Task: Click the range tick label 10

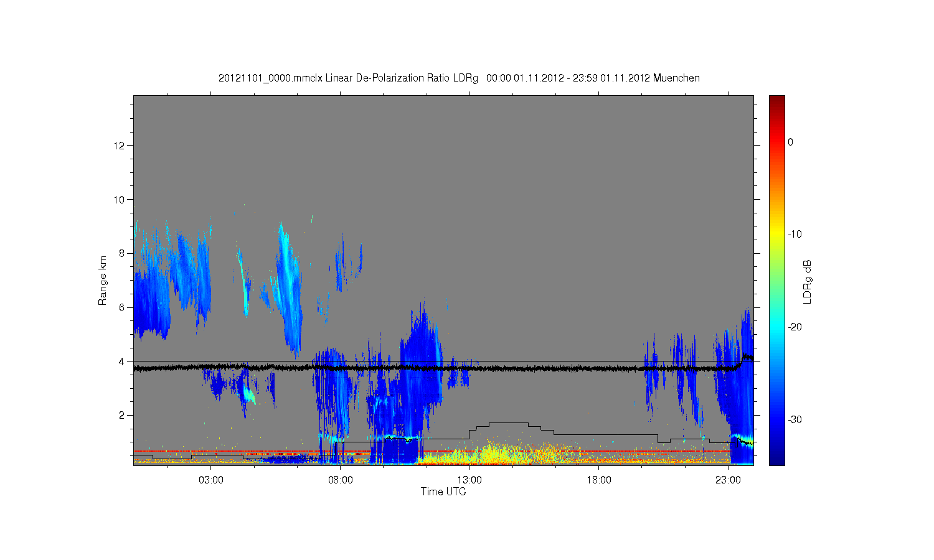Action: 120,200
